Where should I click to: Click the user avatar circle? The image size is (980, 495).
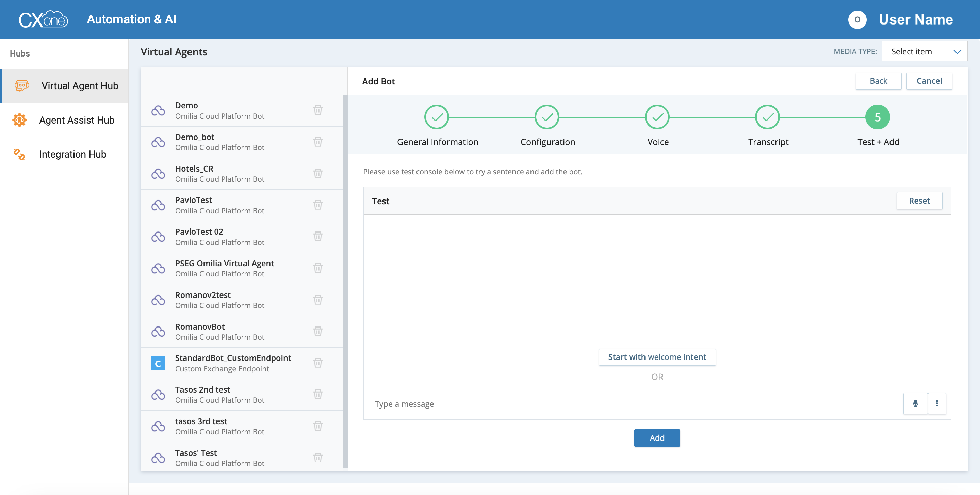[857, 19]
